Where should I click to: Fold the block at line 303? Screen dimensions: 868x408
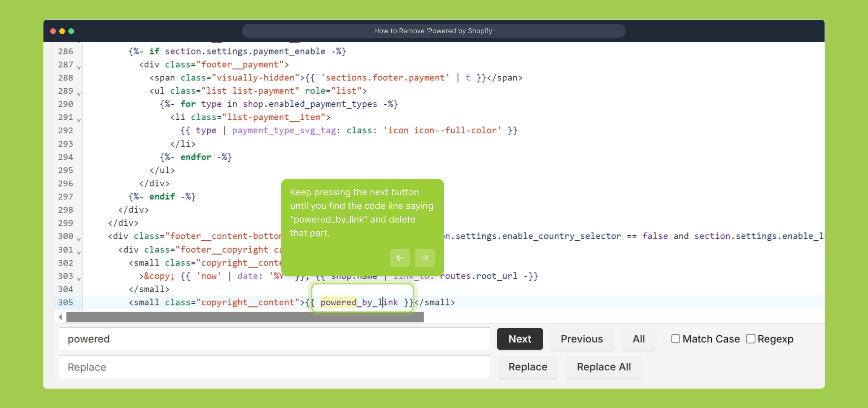click(x=79, y=279)
